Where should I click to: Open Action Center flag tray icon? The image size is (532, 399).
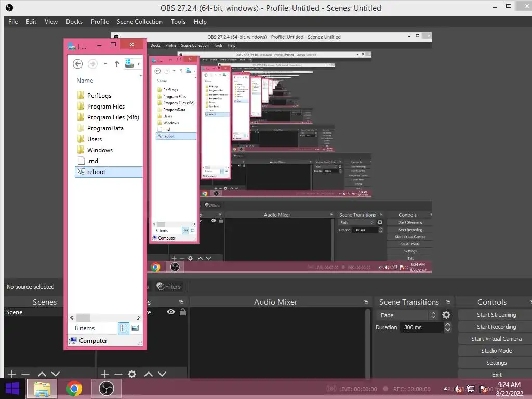click(x=483, y=389)
